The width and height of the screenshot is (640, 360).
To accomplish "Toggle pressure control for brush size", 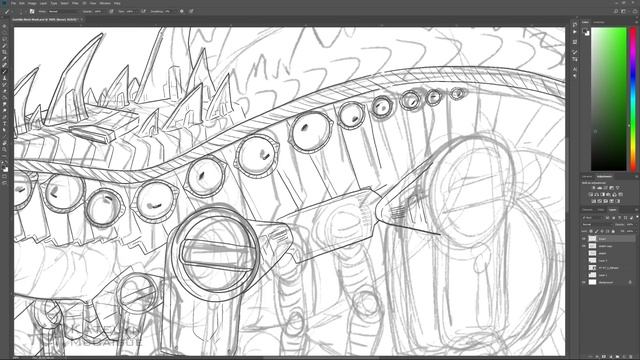I will [x=191, y=11].
